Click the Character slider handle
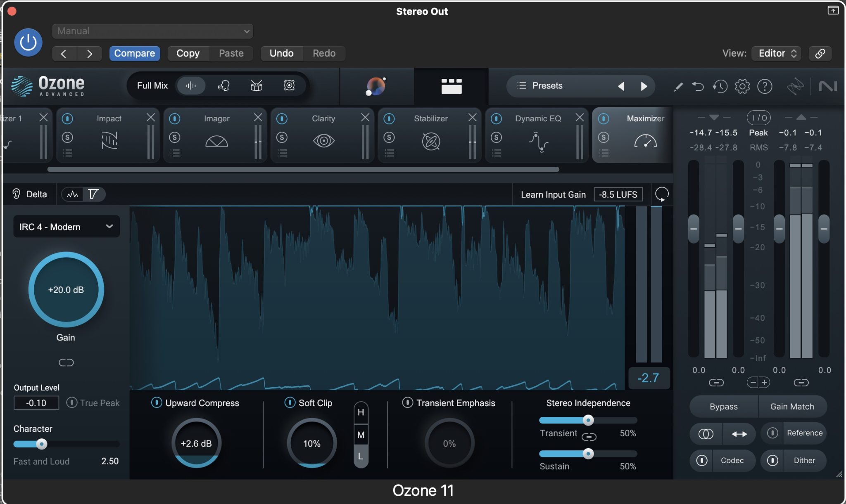Screen dimensions: 846x504 [x=42, y=444]
